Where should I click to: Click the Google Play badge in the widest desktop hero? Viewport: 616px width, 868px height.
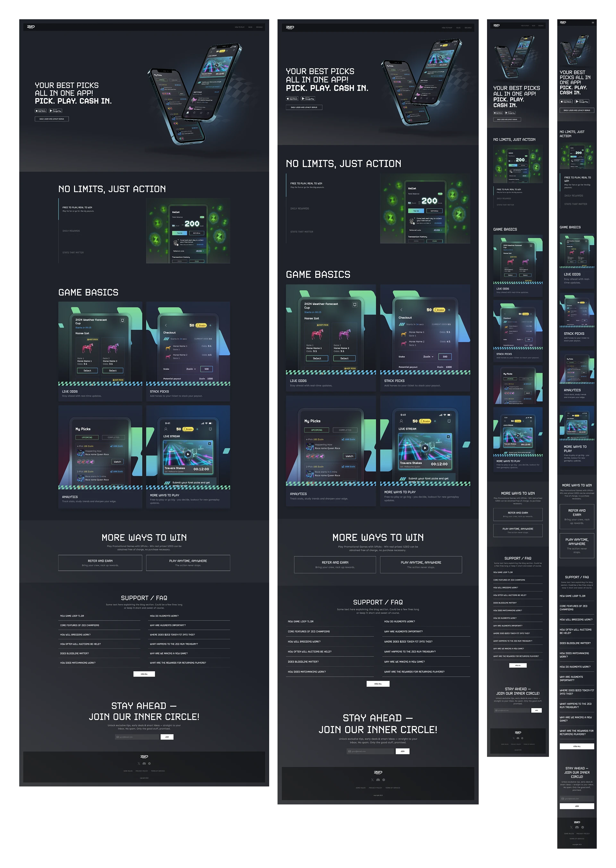coord(56,111)
